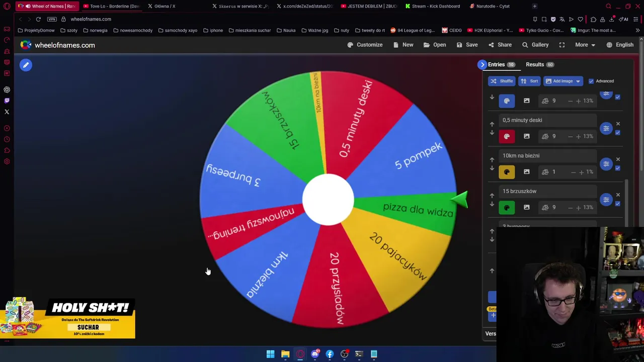
Task: Expand the More dropdown menu
Action: (585, 45)
